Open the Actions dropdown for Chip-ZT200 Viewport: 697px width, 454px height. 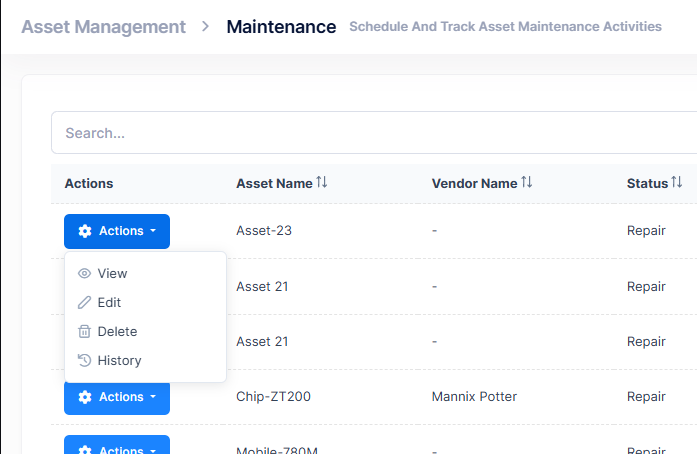(x=117, y=398)
